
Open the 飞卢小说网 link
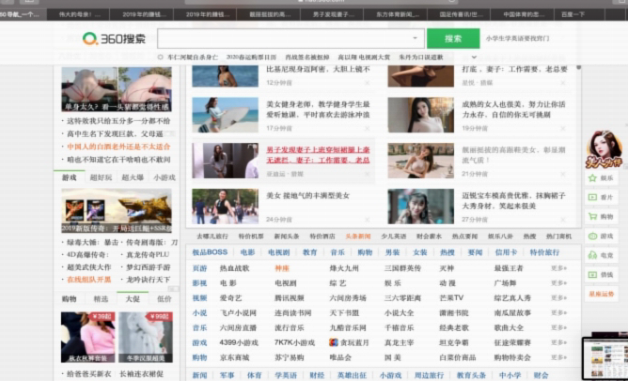pos(238,312)
